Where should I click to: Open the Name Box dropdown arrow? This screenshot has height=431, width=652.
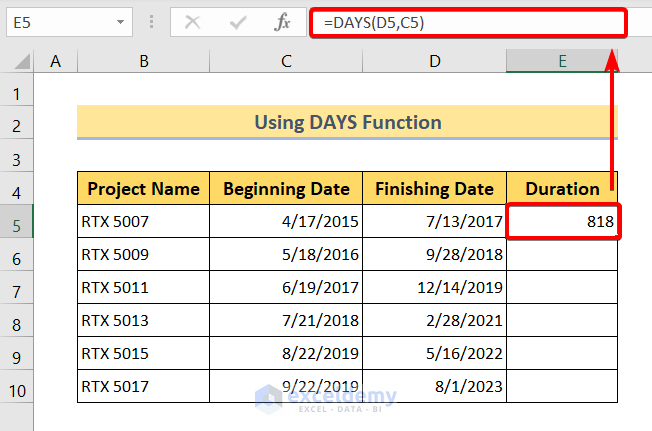pyautogui.click(x=120, y=22)
